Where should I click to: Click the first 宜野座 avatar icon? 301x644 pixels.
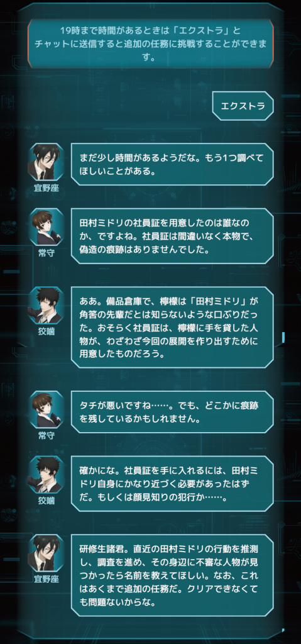[x=46, y=162]
